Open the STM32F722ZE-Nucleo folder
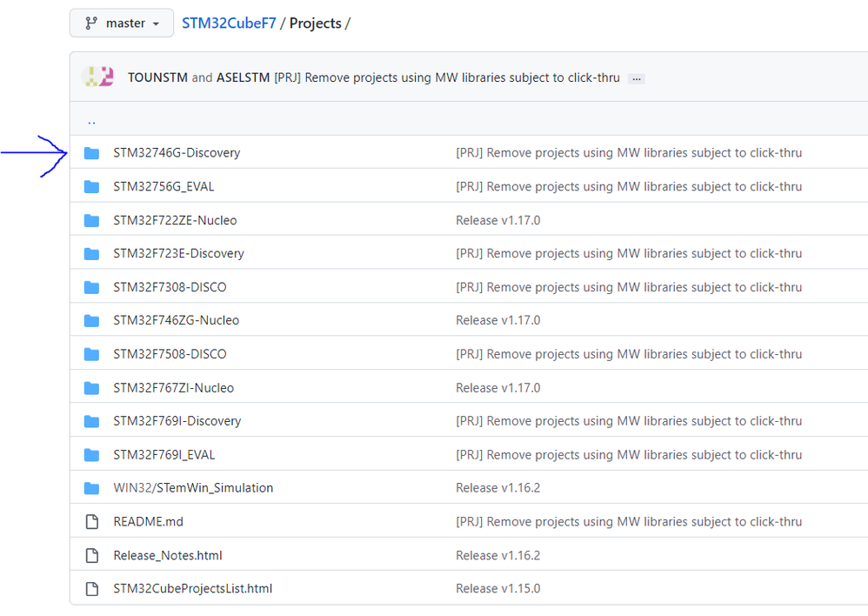The height and width of the screenshot is (616, 868). click(175, 220)
